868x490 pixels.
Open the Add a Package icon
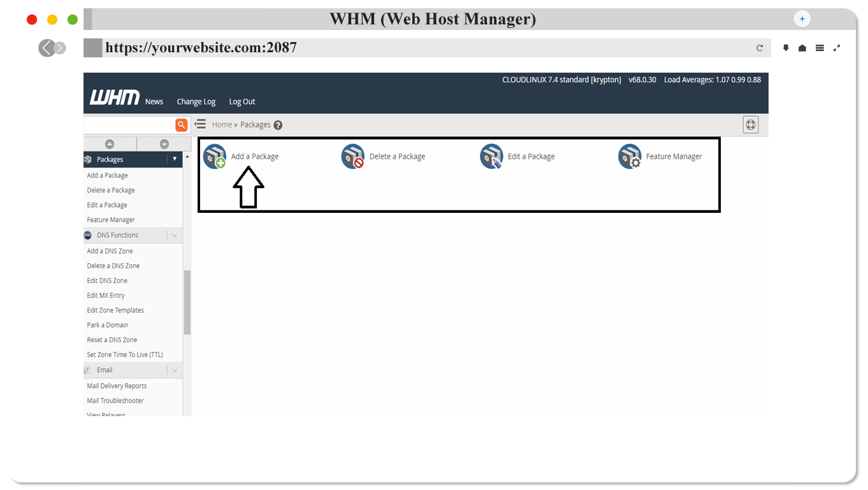215,156
